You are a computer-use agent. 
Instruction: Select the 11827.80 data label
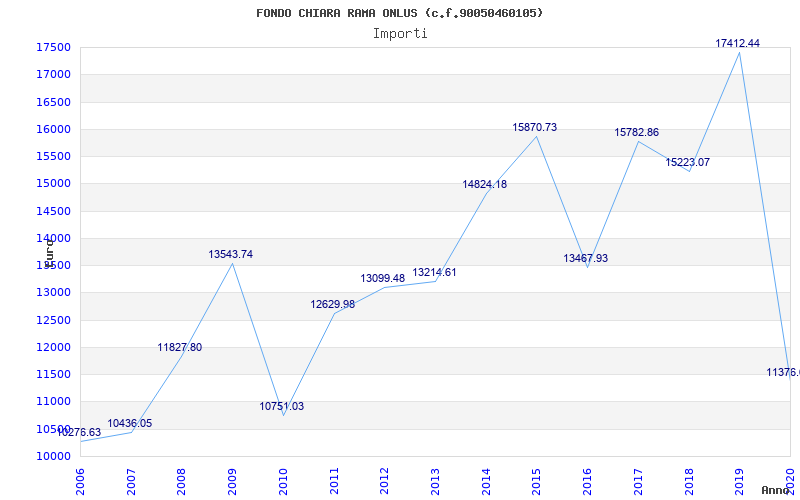click(x=180, y=347)
